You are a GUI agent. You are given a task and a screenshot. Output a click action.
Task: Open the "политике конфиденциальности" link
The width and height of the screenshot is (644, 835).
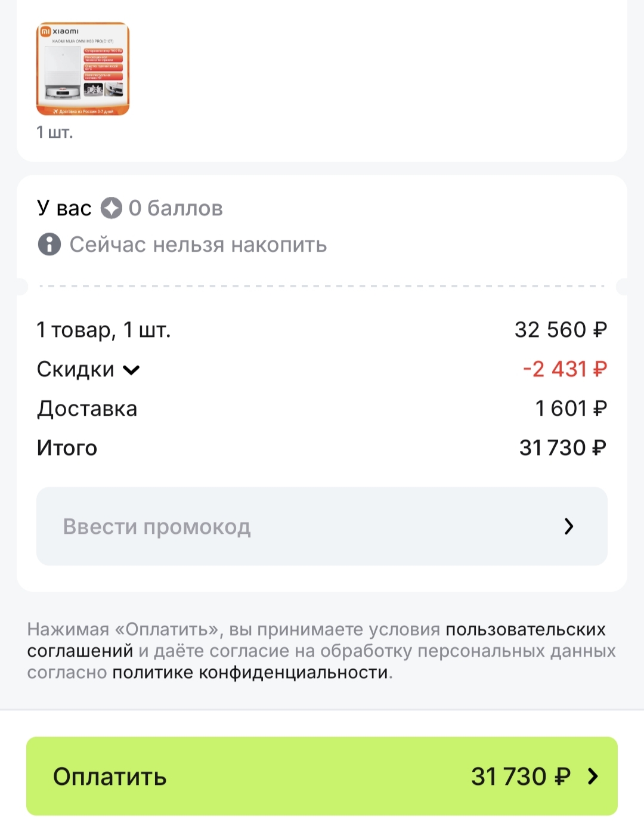click(x=250, y=673)
